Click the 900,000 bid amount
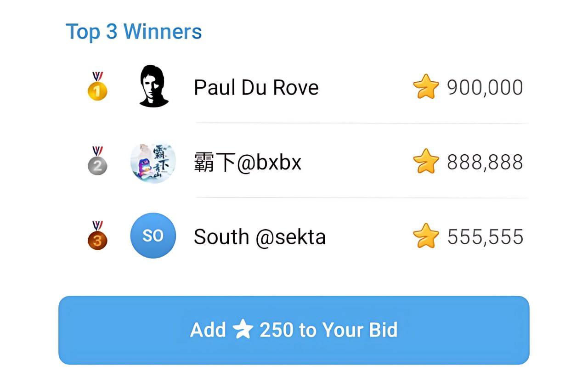Screen dimensions: 588x388 pyautogui.click(x=485, y=88)
